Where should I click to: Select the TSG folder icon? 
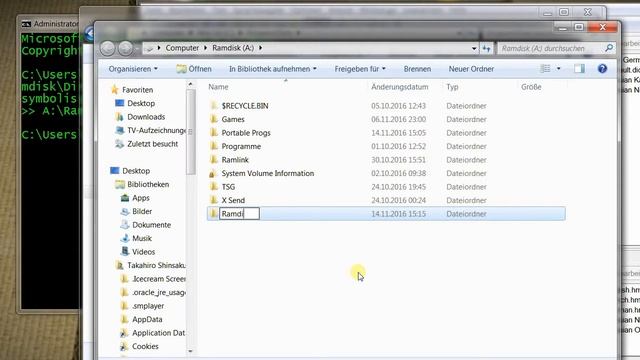coord(213,187)
